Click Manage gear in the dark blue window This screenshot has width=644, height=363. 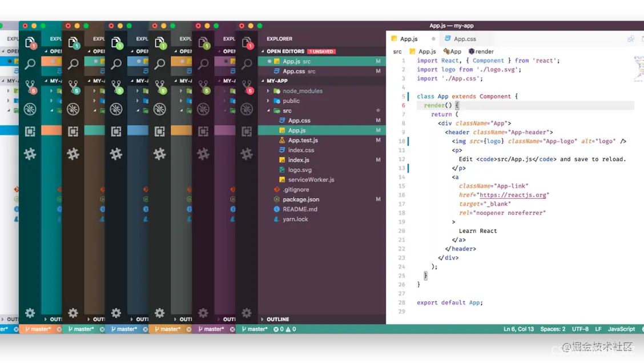coord(116,313)
